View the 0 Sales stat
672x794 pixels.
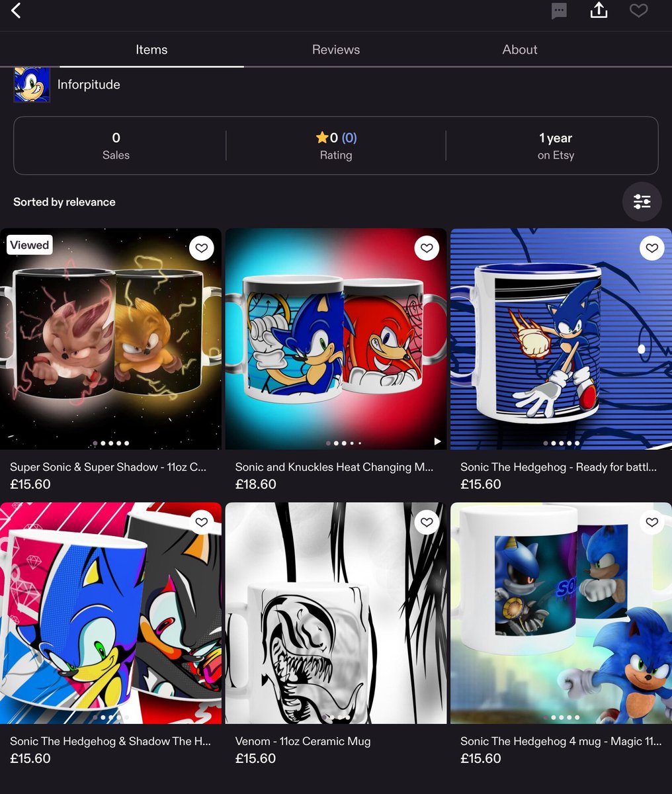[116, 146]
